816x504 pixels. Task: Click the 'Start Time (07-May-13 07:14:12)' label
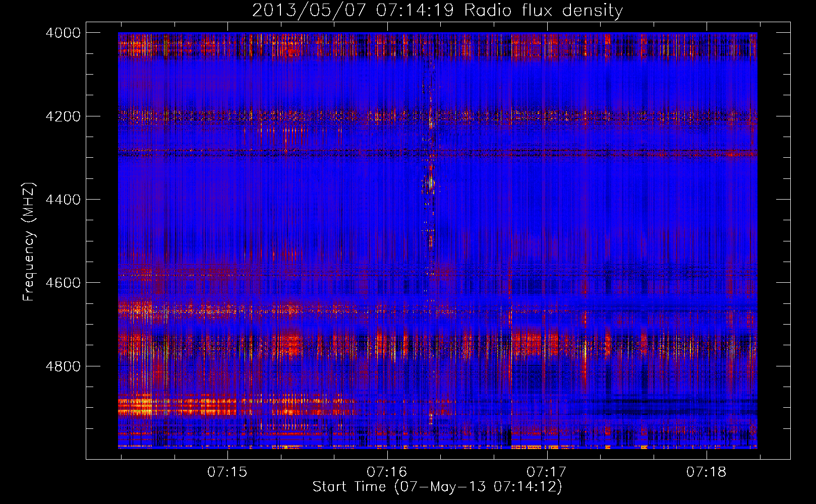437,487
